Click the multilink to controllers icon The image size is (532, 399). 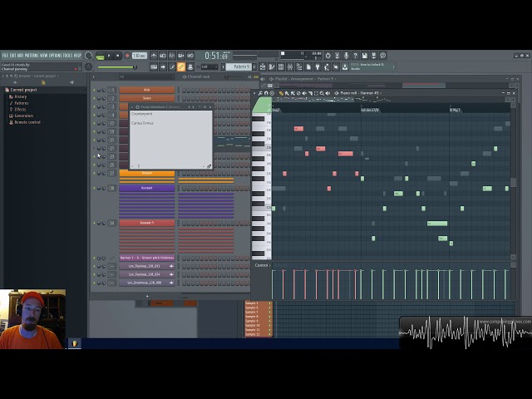click(190, 66)
